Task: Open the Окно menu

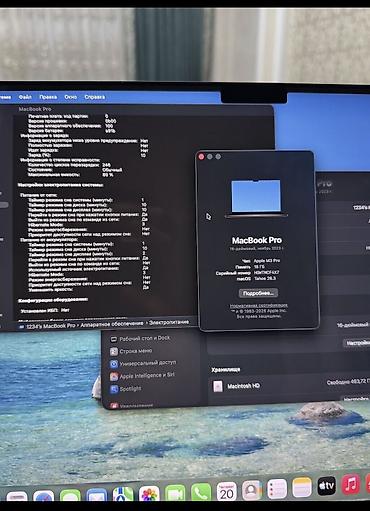Action: pos(70,97)
